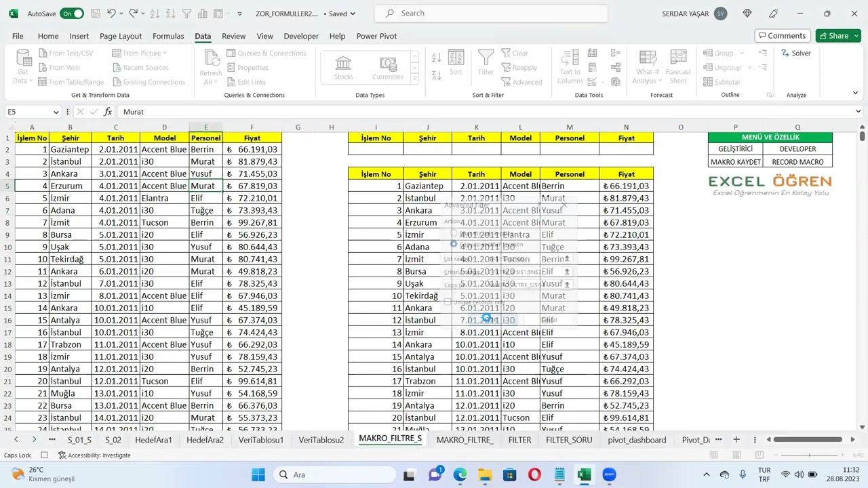Open the Undo history dropdown arrow
868x488 pixels.
[121, 14]
